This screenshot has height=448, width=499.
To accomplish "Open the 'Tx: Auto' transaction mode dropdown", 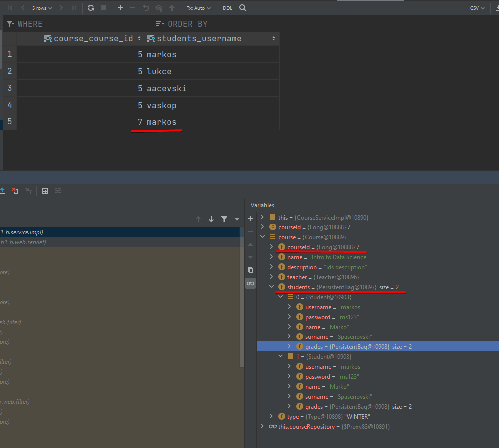I will coord(198,8).
